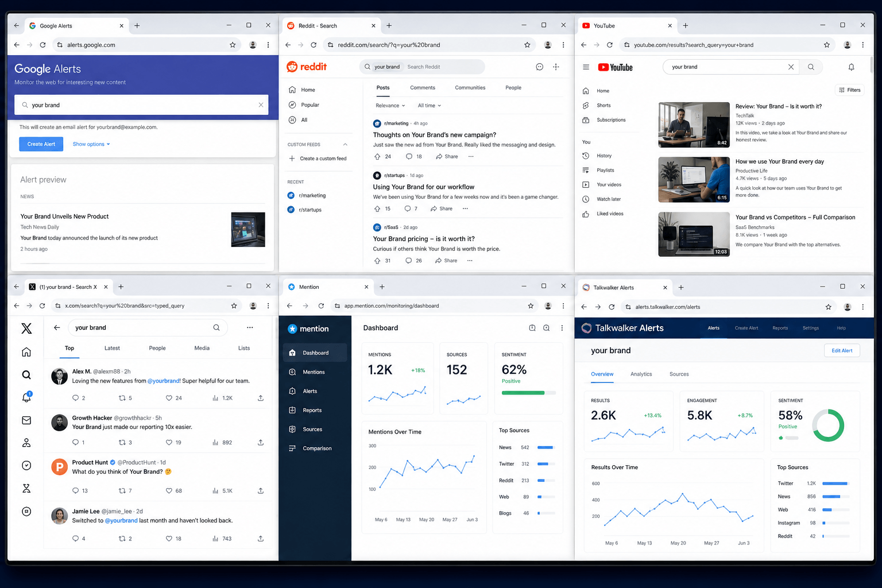Image resolution: width=882 pixels, height=588 pixels.
Task: Click Create Alert button in Google Alerts
Action: tap(41, 144)
